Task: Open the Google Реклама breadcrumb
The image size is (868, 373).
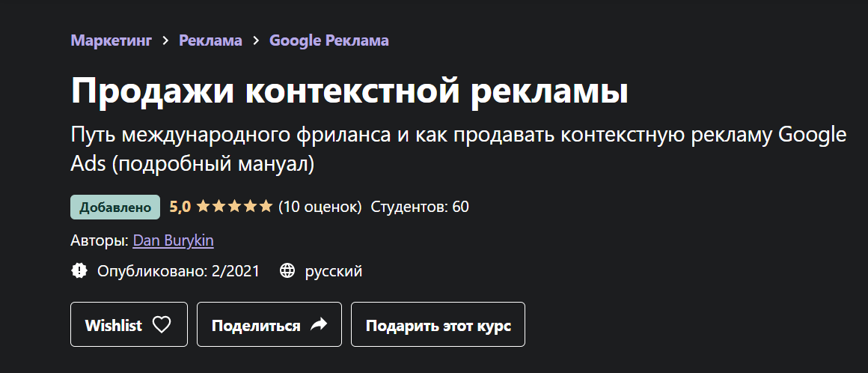Action: point(328,40)
